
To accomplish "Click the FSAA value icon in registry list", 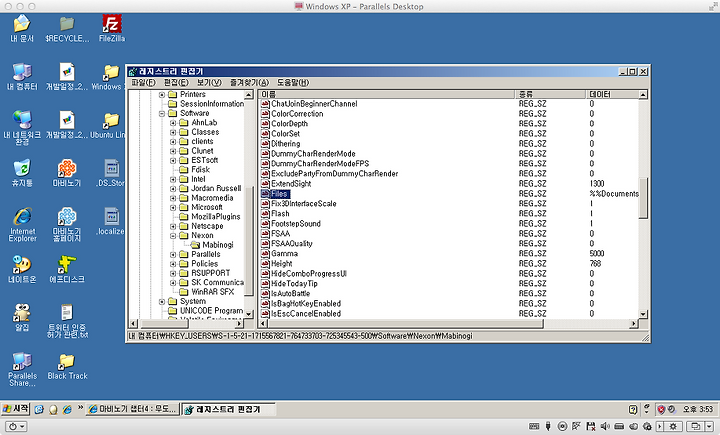I will pyautogui.click(x=265, y=233).
